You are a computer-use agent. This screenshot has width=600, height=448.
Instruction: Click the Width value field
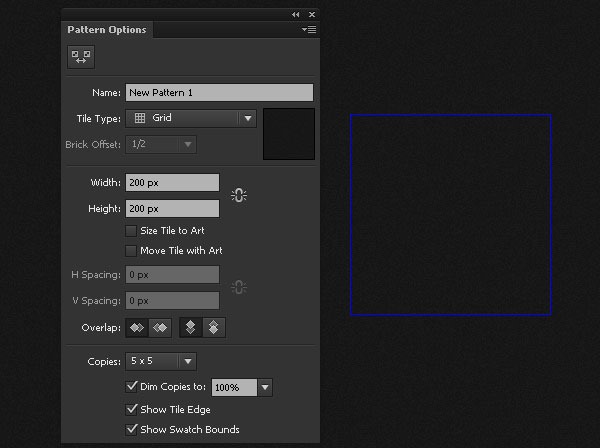pos(172,183)
